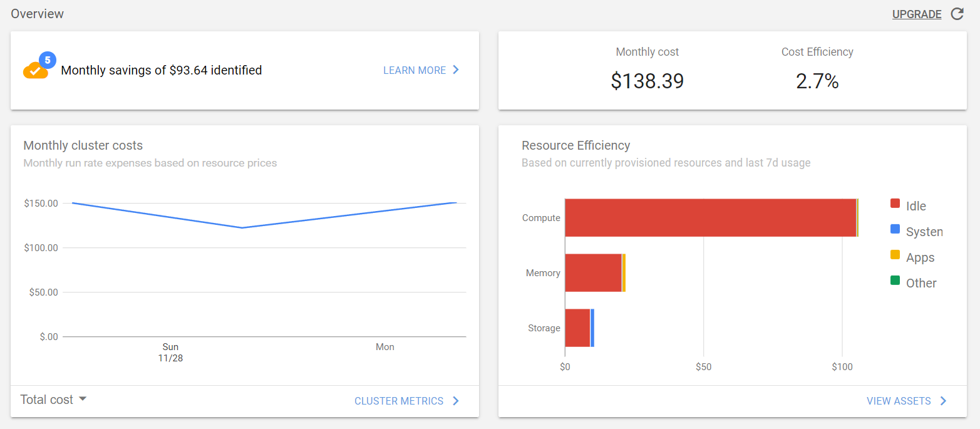Click the blue System color swatch
The width and height of the screenshot is (980, 429).
(x=895, y=230)
